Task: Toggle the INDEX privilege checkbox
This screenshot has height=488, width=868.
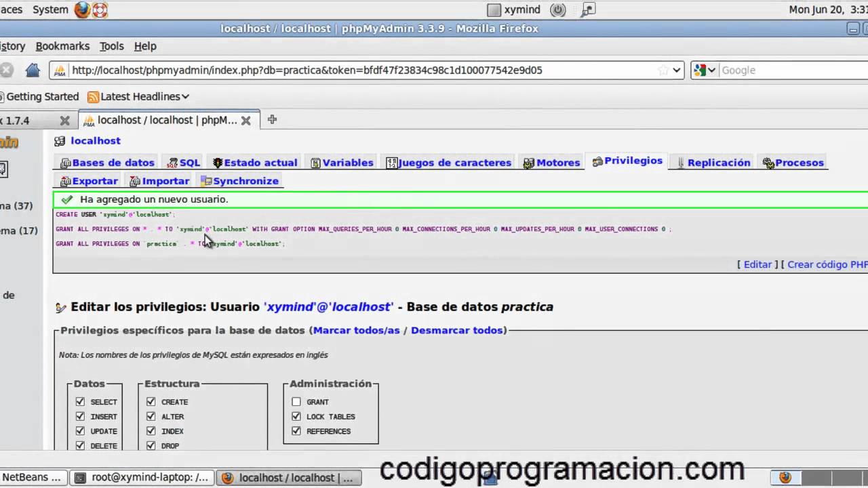Action: (151, 430)
